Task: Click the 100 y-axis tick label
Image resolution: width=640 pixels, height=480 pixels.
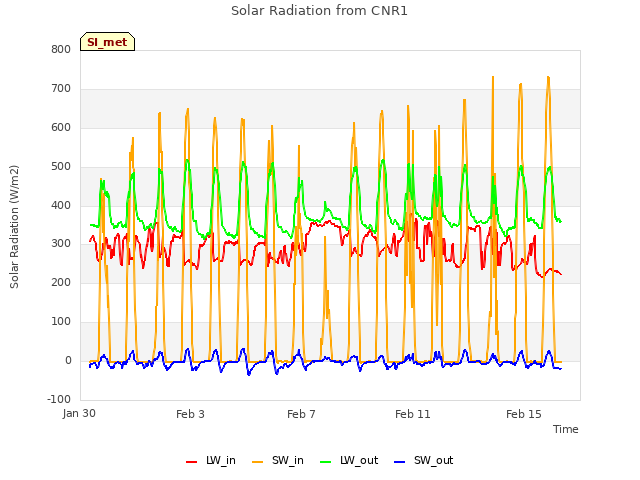Action: 61,322
